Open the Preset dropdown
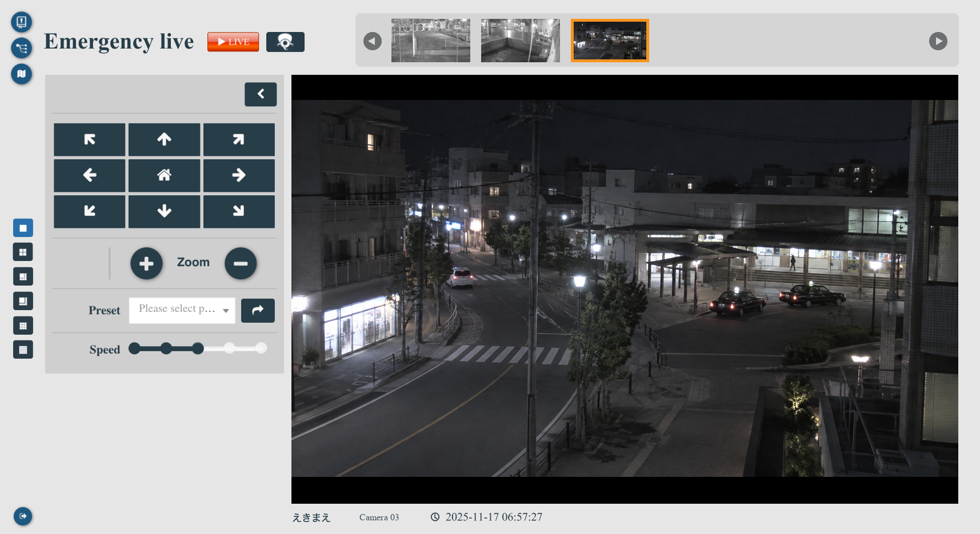This screenshot has width=980, height=534. coord(182,310)
